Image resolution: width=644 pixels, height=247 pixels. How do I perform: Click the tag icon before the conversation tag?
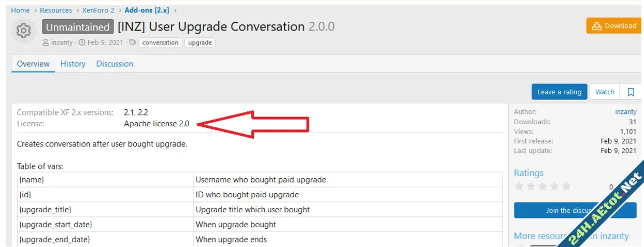pos(133,42)
